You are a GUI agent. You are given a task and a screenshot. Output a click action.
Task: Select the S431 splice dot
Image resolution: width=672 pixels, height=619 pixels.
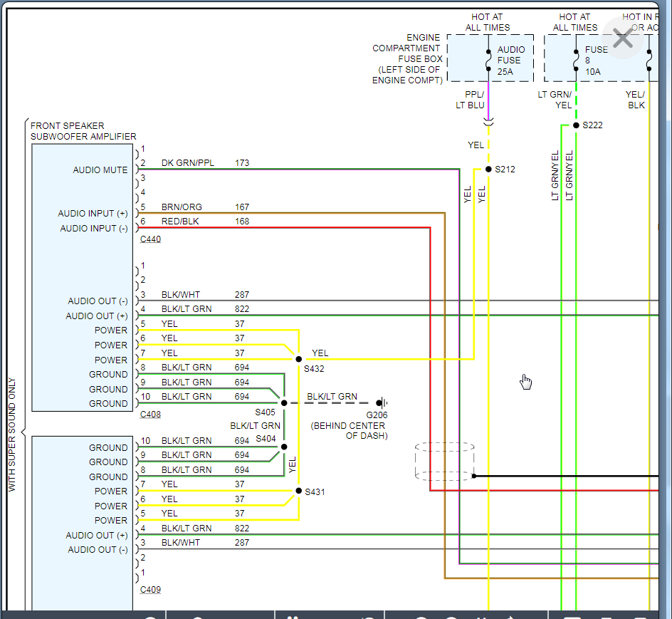(299, 491)
